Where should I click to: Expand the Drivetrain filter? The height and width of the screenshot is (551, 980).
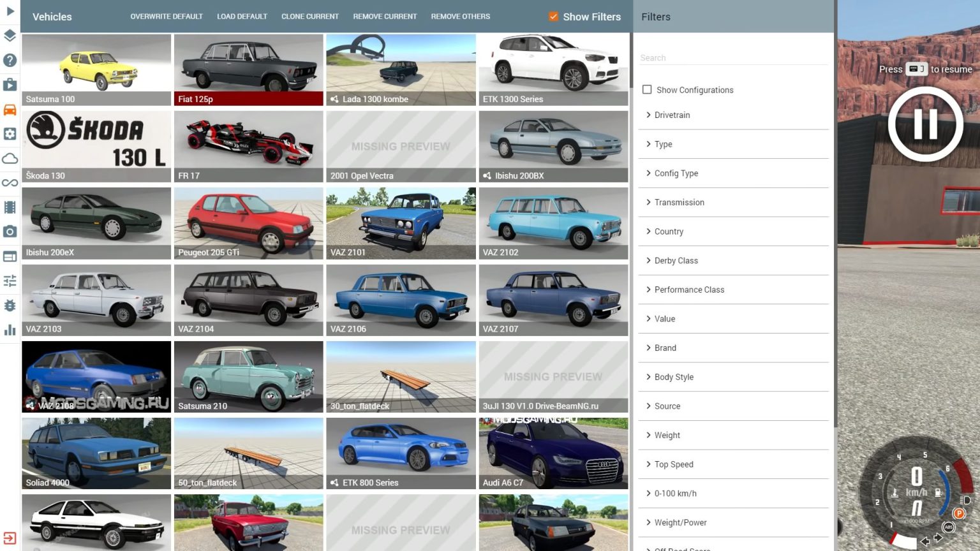(x=672, y=115)
